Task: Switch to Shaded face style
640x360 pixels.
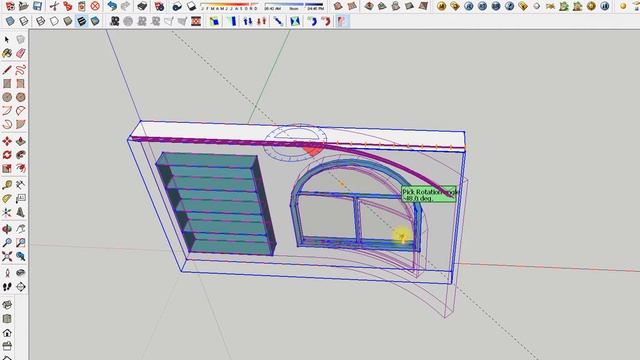Action: pos(68,21)
